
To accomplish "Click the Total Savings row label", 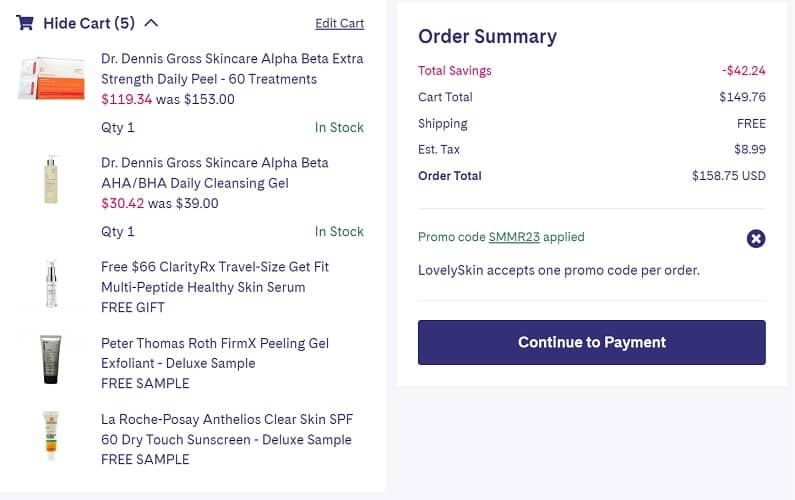I will 454,71.
